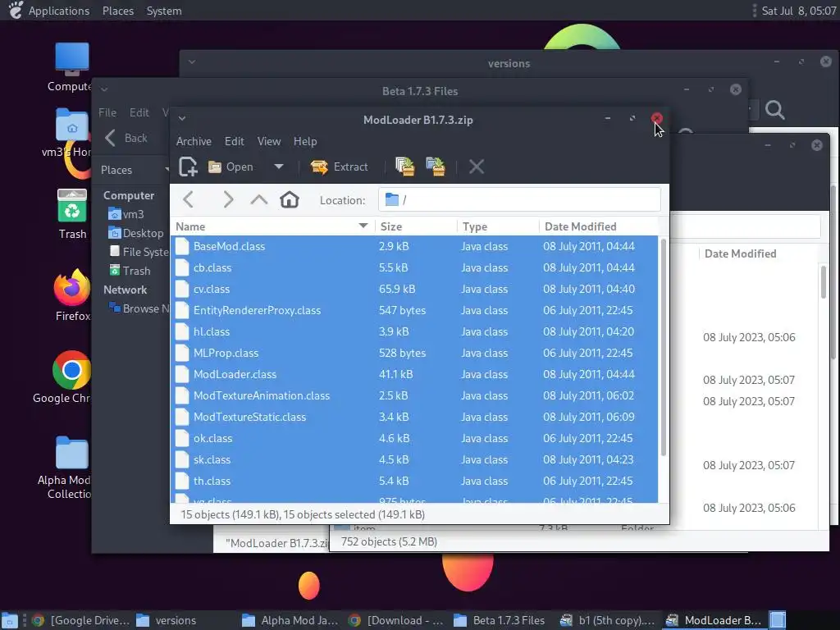This screenshot has height=630, width=840.
Task: Open the Help menu
Action: click(305, 141)
